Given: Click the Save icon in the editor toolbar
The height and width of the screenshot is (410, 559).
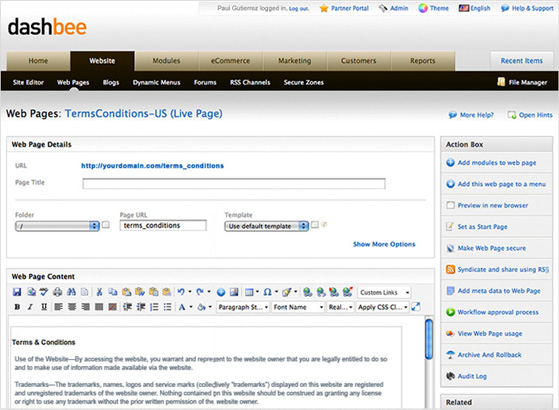Looking at the screenshot, I should (17, 292).
